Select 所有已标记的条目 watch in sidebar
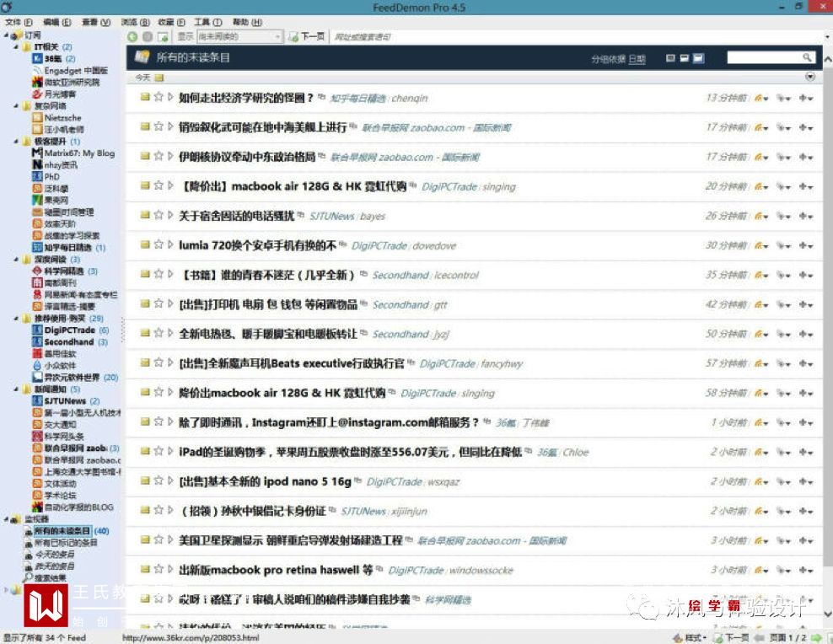Image resolution: width=833 pixels, height=644 pixels. pyautogui.click(x=66, y=543)
